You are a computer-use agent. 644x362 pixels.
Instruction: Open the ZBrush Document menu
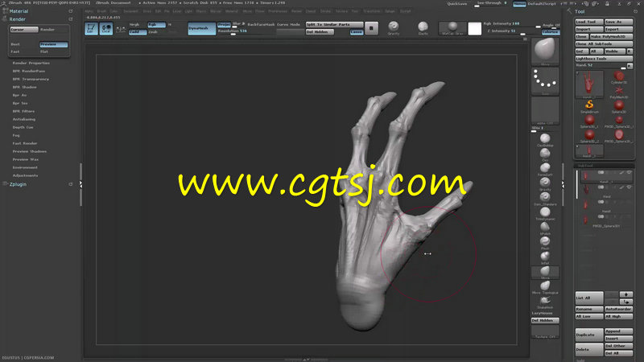(x=113, y=3)
